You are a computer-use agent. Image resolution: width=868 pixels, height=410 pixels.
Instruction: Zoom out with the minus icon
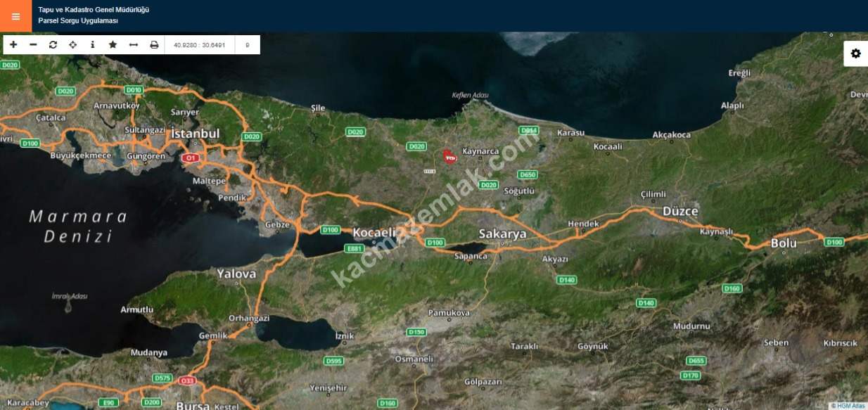(x=33, y=44)
